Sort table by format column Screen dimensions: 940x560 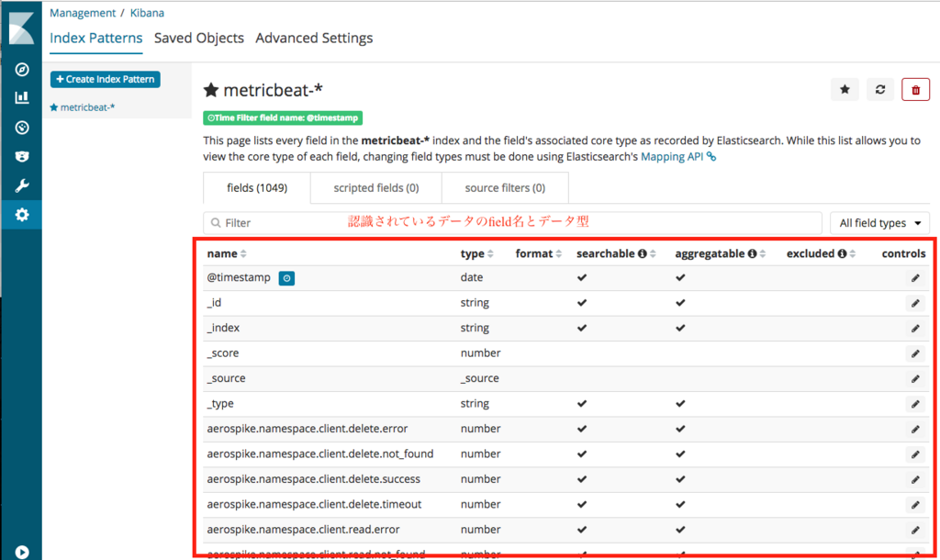(x=538, y=253)
